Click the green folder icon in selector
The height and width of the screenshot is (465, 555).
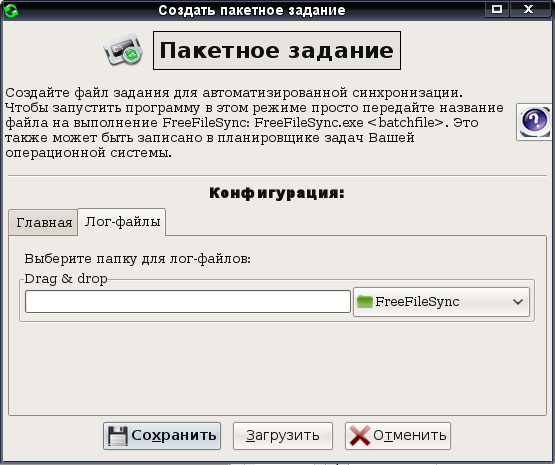(x=365, y=302)
